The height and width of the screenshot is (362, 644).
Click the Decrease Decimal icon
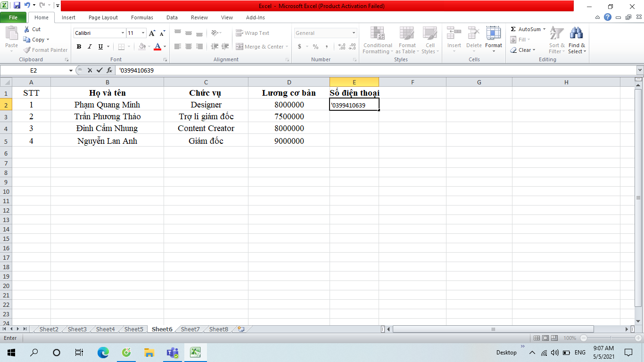click(353, 47)
